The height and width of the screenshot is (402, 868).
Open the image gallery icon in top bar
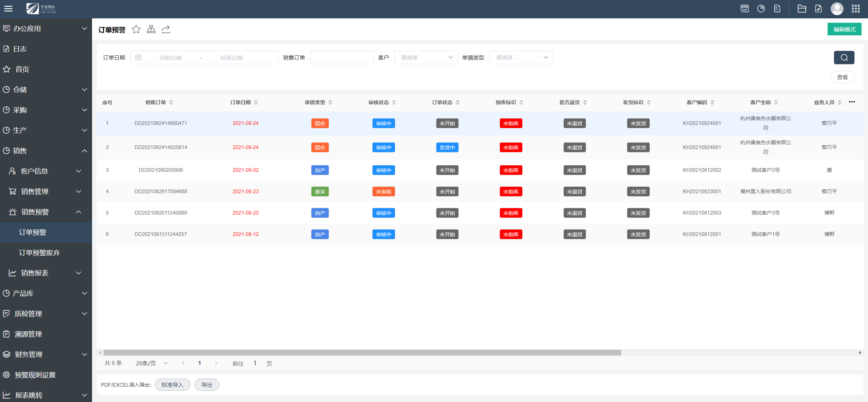coord(744,9)
